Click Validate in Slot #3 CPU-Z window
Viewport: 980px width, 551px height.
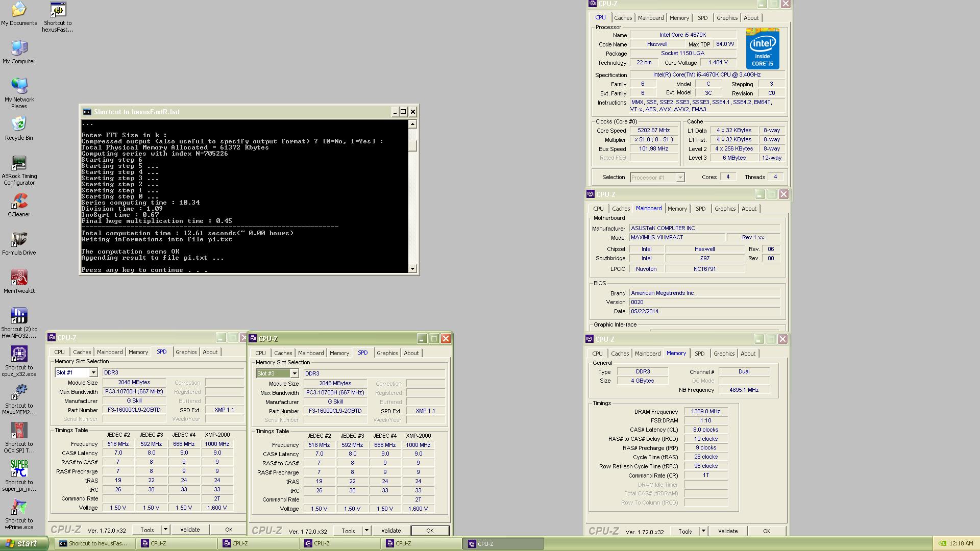(x=391, y=531)
